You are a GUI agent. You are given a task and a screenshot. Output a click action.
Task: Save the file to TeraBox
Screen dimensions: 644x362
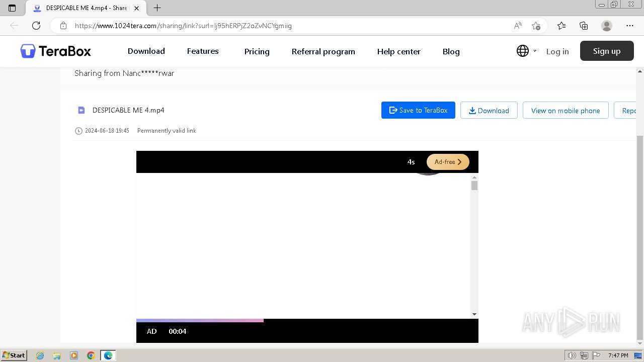point(418,110)
